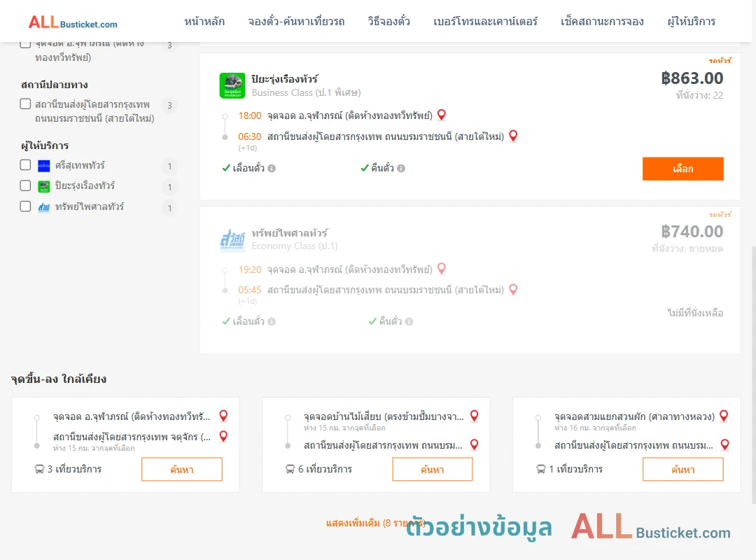Image resolution: width=756 pixels, height=560 pixels.
Task: Go to หน้าหลัก in the navigation
Action: pyautogui.click(x=204, y=22)
